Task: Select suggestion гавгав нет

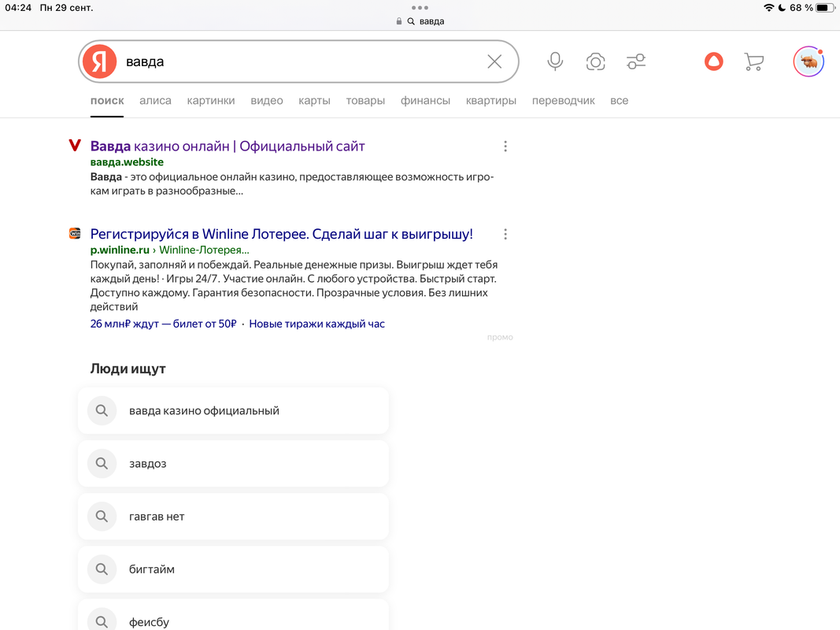Action: pyautogui.click(x=234, y=517)
